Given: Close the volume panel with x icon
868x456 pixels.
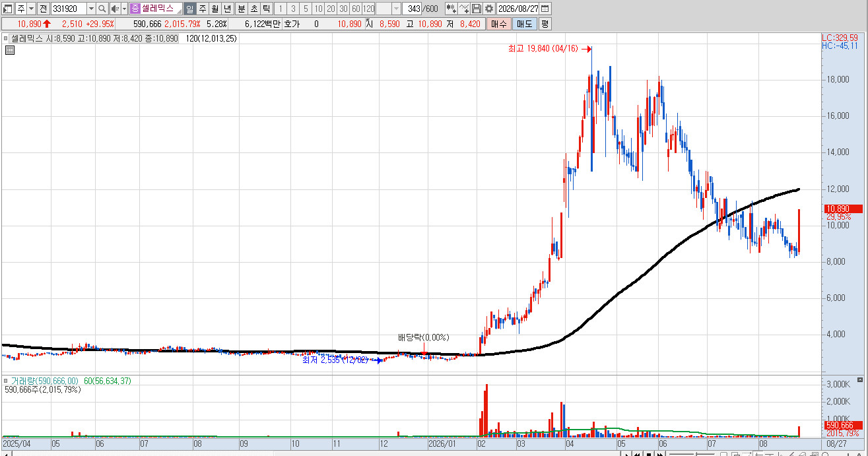Looking at the screenshot, I should 859,381.
